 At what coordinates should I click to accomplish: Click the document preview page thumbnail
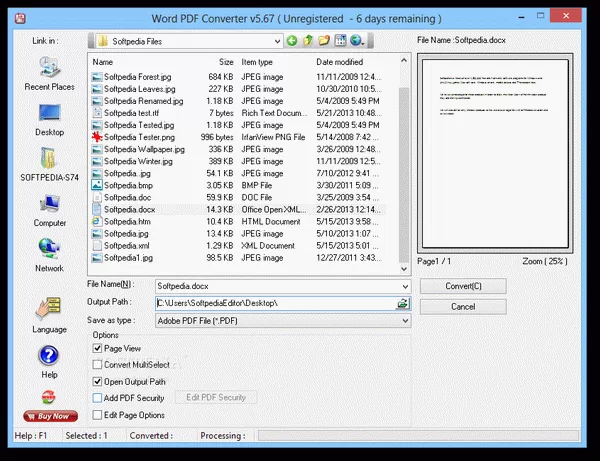[495, 153]
